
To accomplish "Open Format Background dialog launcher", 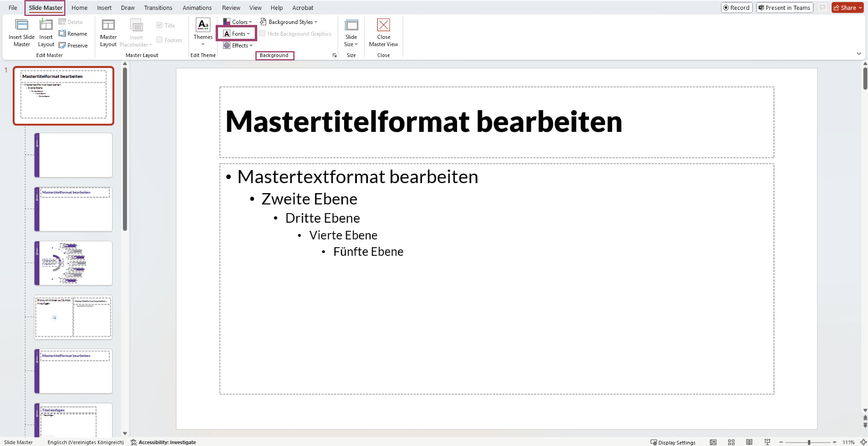I will point(334,55).
